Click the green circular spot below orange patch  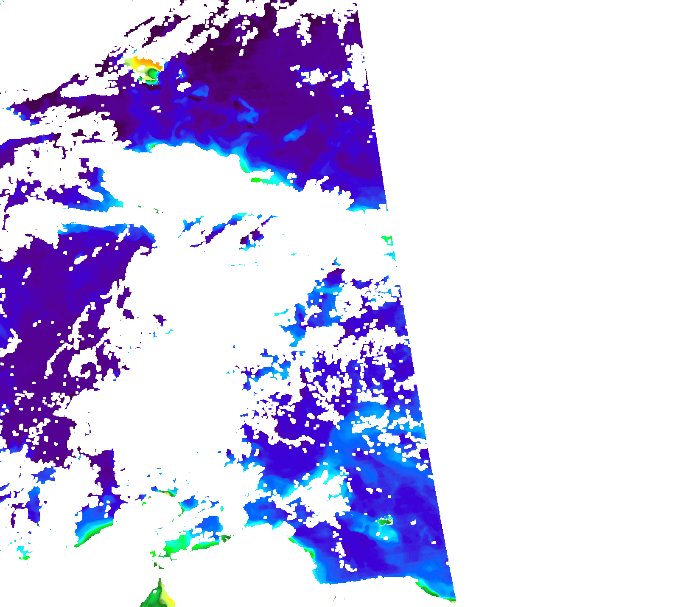pyautogui.click(x=152, y=76)
